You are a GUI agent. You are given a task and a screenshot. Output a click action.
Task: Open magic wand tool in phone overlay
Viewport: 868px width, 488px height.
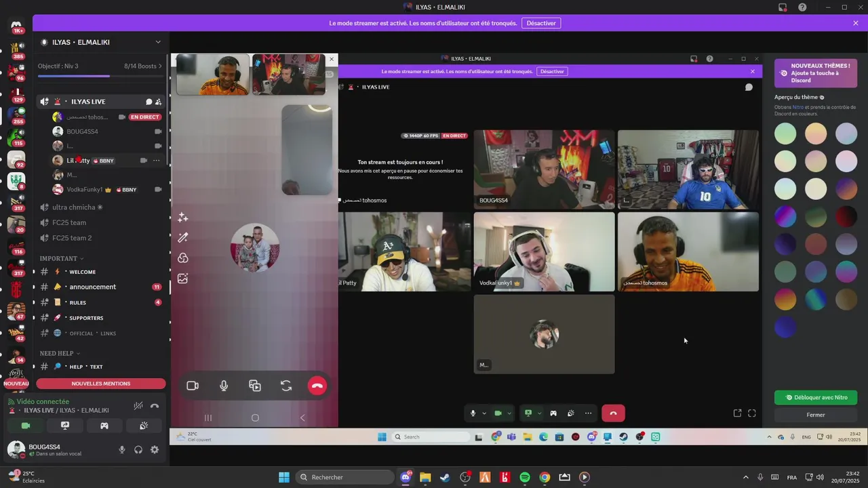click(x=182, y=238)
